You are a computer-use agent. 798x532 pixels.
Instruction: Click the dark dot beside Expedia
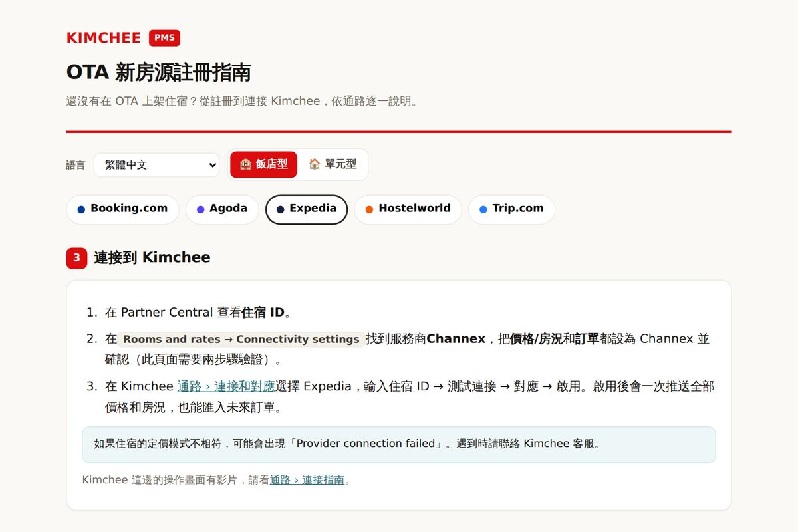click(280, 209)
